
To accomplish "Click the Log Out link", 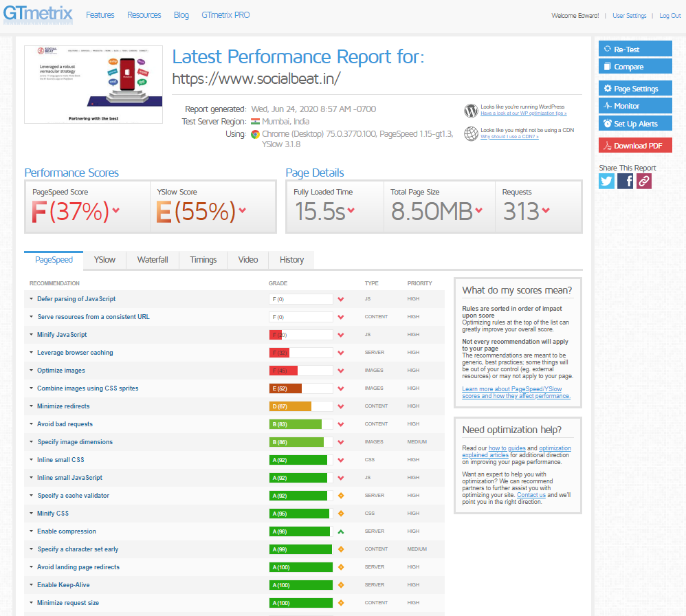I will tap(670, 16).
